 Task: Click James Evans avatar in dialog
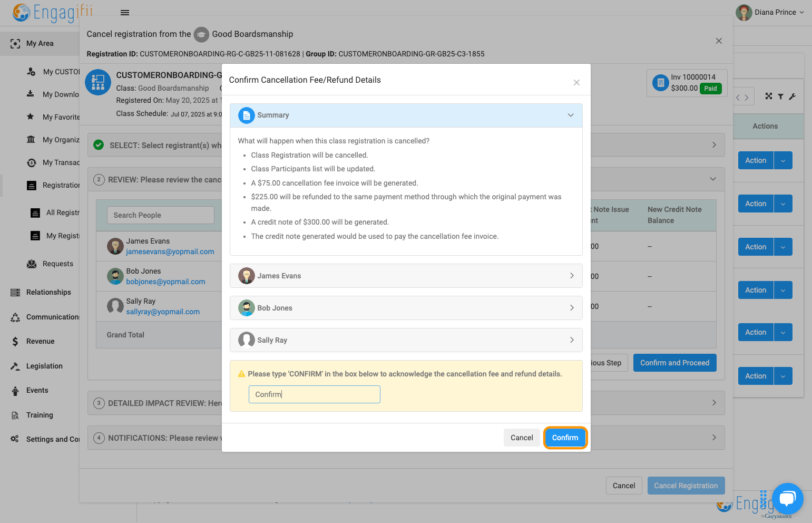247,276
